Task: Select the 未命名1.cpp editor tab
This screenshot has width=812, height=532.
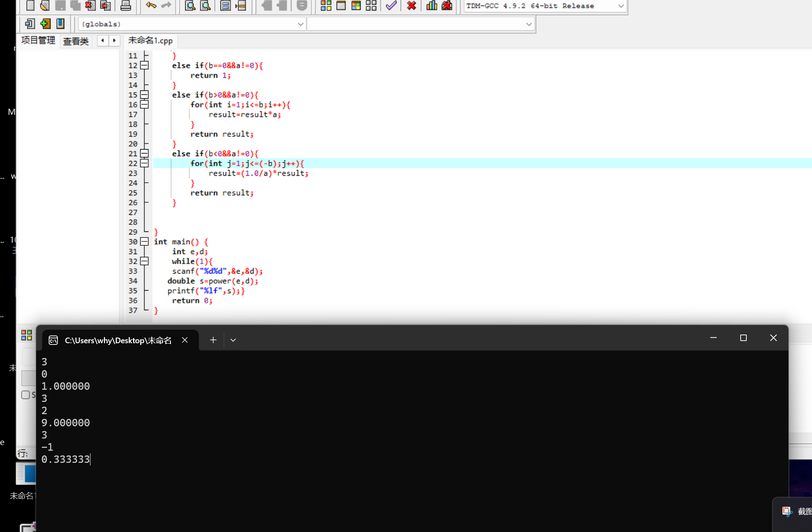Action: coord(150,40)
